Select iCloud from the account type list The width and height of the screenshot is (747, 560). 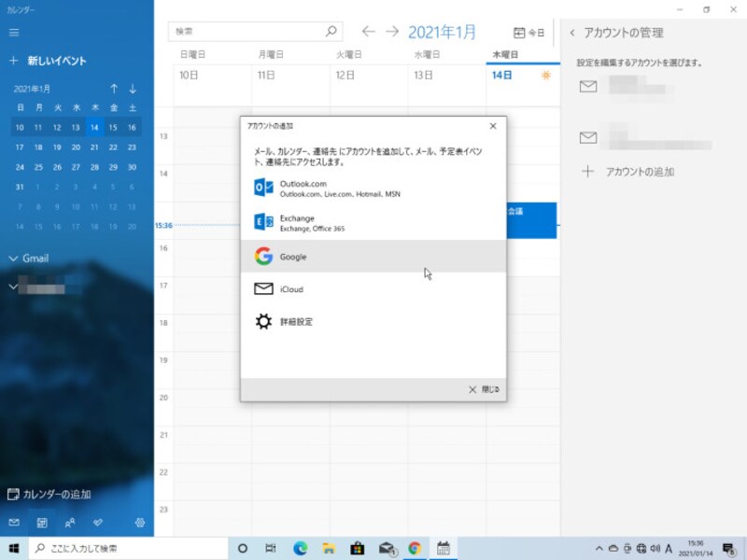289,287
